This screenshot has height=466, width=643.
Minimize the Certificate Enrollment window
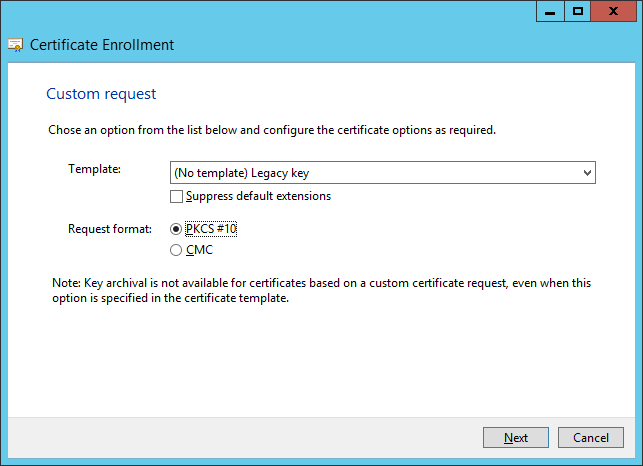click(550, 11)
